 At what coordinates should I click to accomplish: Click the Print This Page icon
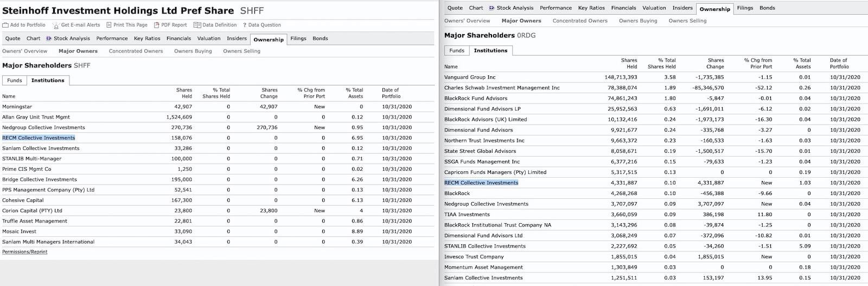coord(108,25)
